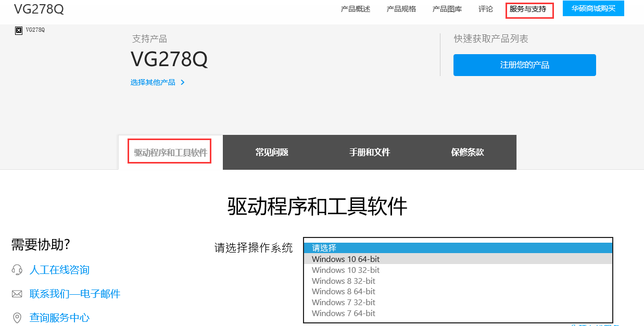The height and width of the screenshot is (326, 644).
Task: Open the 产品概述 navigation item
Action: pos(356,9)
